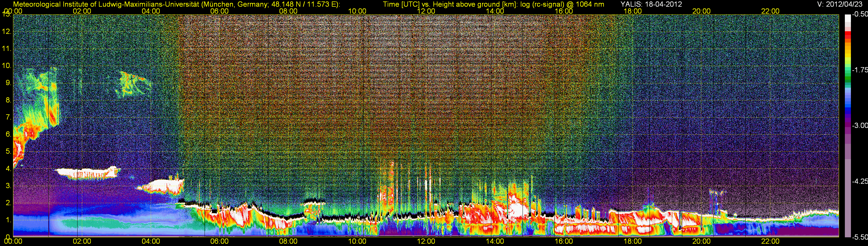The height and width of the screenshot is (246, 868).
Task: Click the 2 km height axis label
Action: pos(8,203)
